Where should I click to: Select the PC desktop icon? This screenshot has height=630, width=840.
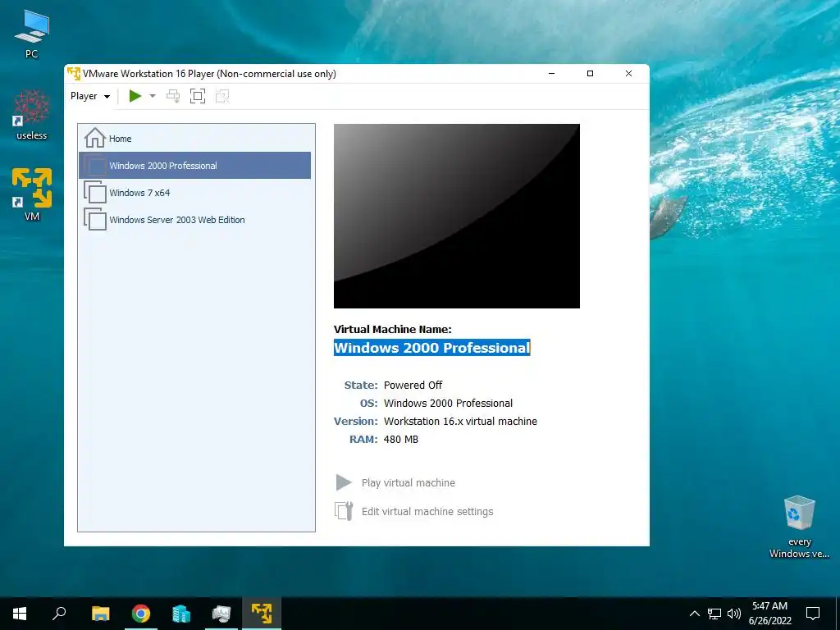coord(32,34)
